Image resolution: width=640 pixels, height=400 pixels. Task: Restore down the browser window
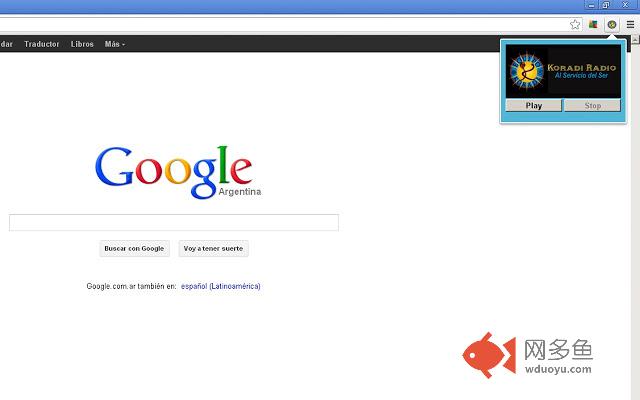[x=607, y=5]
